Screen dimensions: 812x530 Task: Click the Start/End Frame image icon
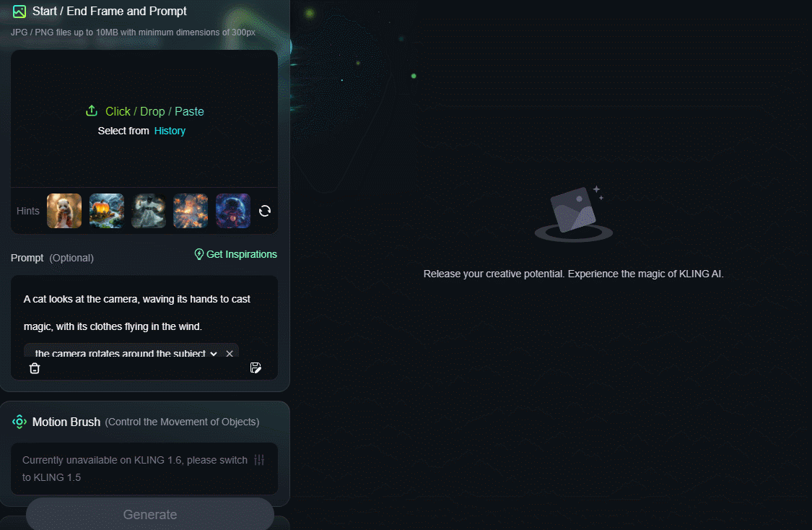[19, 12]
